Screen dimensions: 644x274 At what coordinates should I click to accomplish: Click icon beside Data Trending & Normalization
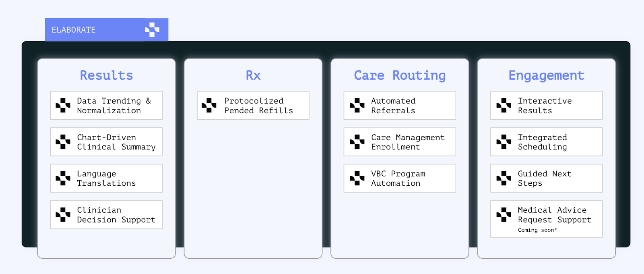pyautogui.click(x=63, y=105)
